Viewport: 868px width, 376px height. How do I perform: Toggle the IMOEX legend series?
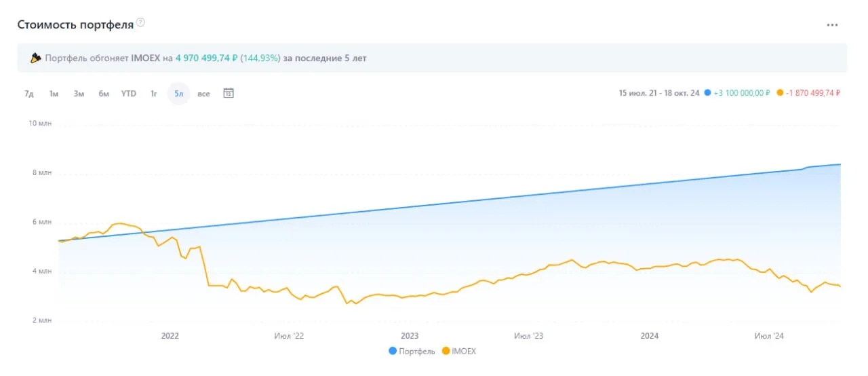(x=459, y=351)
